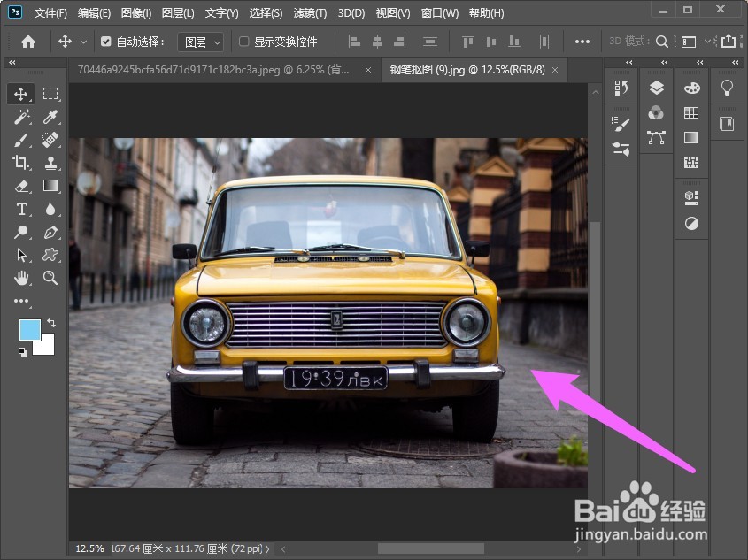Swap foreground and background colors
The width and height of the screenshot is (748, 560).
[51, 323]
